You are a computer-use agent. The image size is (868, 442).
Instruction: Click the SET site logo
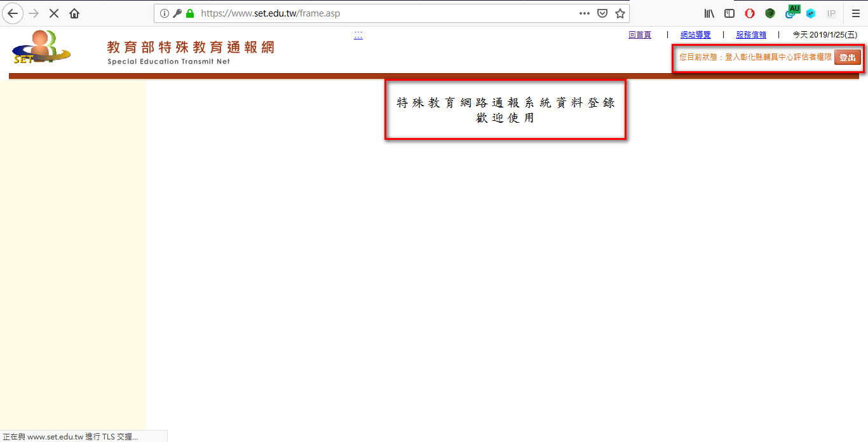pyautogui.click(x=41, y=48)
